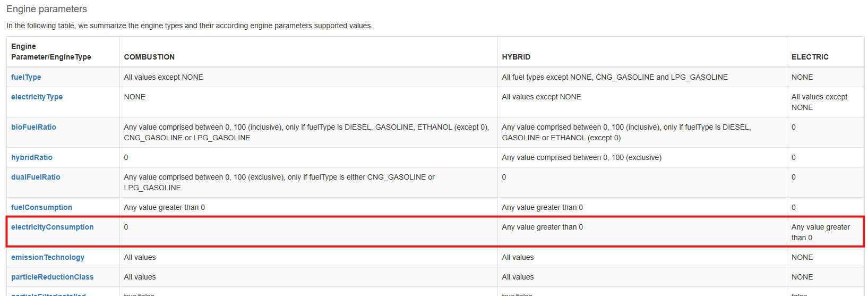Click the COMBUSTION cell for dualFuelRatio
This screenshot has width=868, height=296.
tap(279, 182)
